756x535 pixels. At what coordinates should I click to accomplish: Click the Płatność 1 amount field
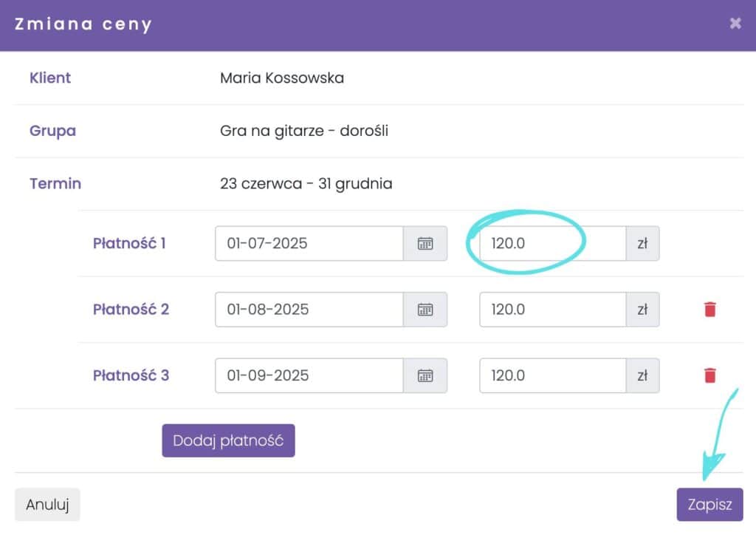(552, 244)
